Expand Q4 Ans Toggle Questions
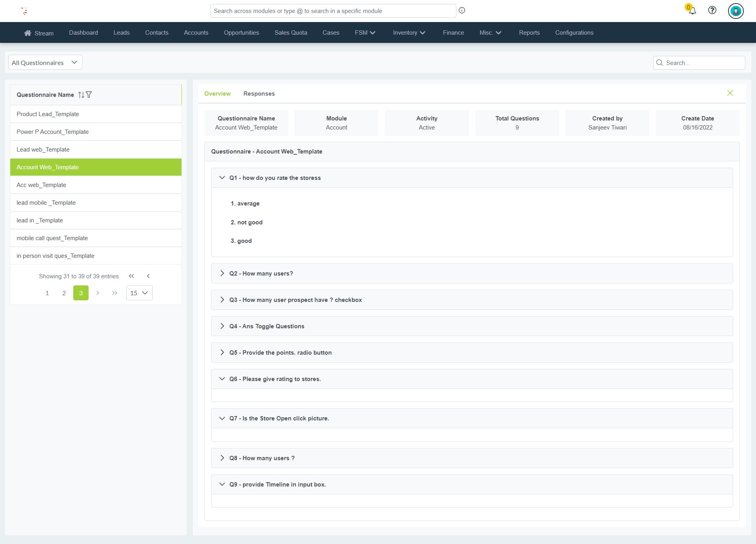The height and width of the screenshot is (544, 756). 222,326
